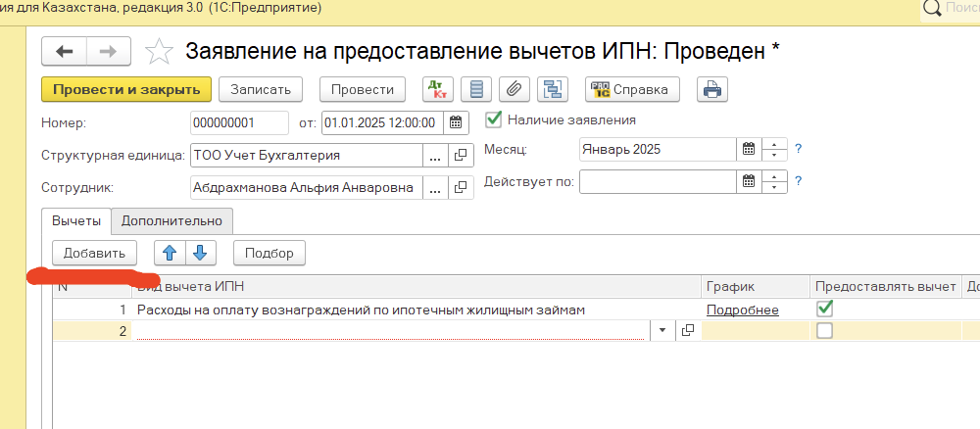Click the printer icon

pos(712,89)
